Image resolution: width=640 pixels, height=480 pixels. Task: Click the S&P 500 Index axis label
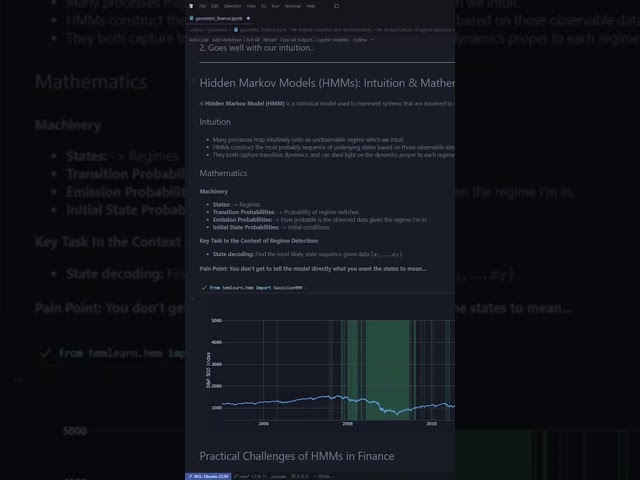coord(208,370)
